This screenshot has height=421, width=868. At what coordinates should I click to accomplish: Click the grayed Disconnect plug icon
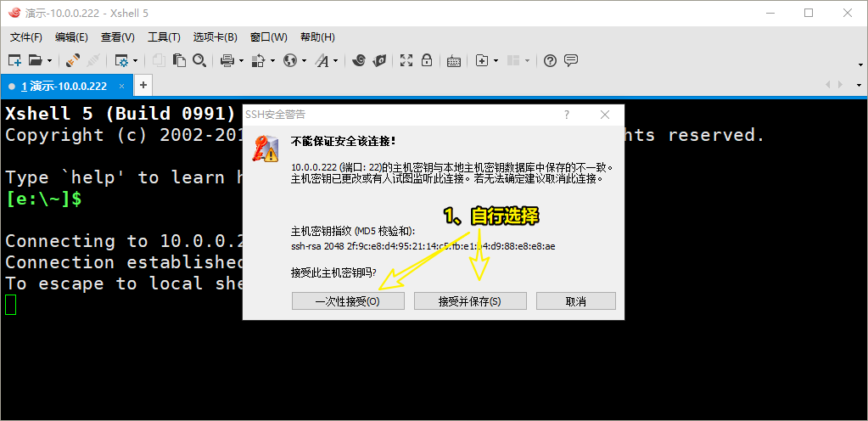coord(93,60)
